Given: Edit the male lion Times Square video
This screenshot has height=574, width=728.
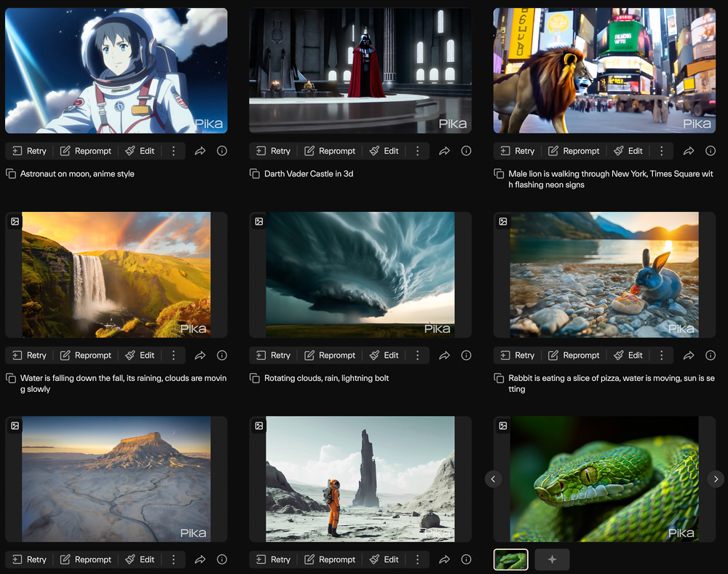Looking at the screenshot, I should (628, 151).
